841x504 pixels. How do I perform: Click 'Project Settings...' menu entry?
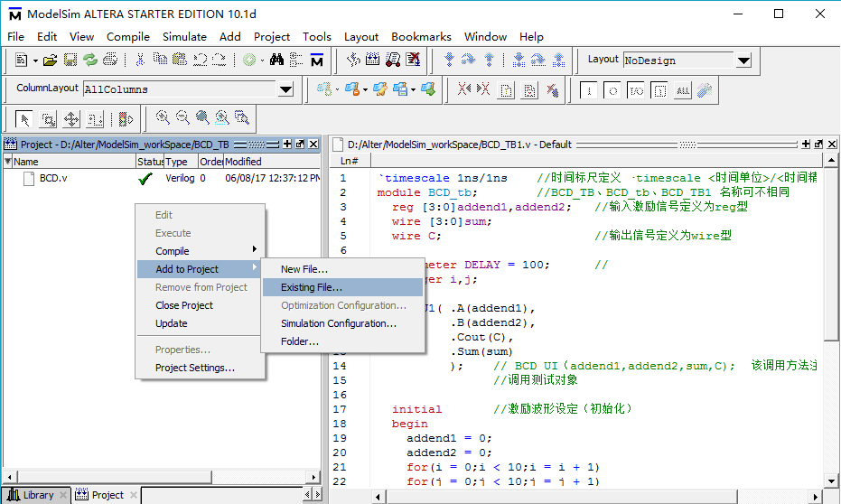[200, 368]
